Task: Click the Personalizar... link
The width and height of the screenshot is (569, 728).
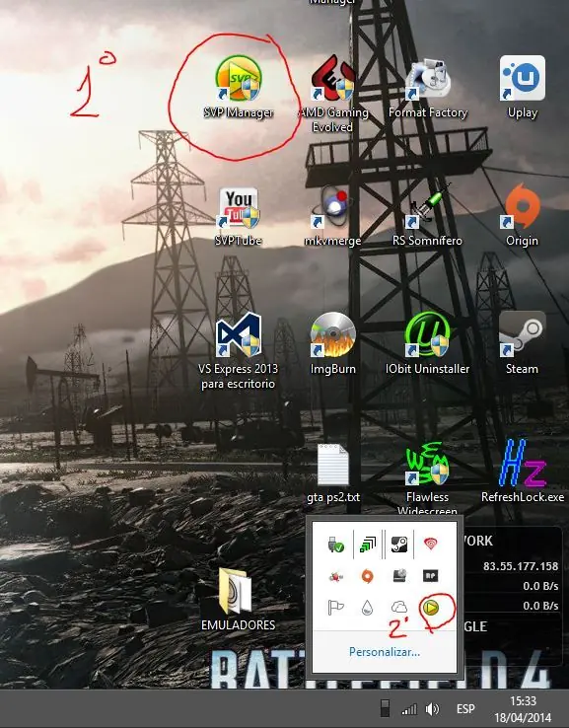Action: point(385,652)
